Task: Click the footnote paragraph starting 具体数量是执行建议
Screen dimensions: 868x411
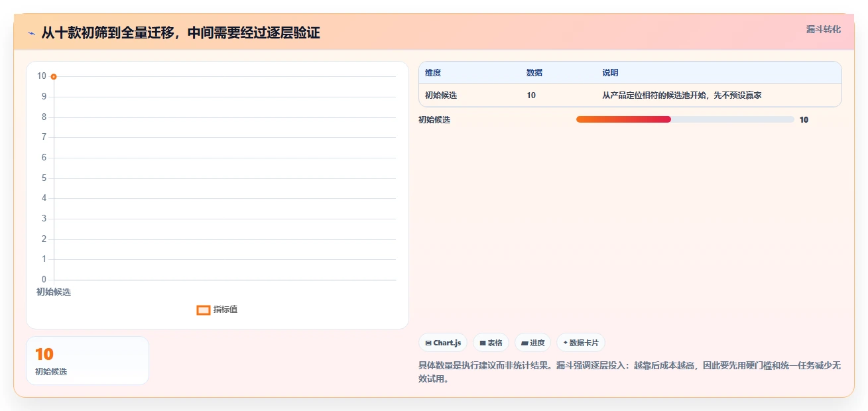Action: 629,373
